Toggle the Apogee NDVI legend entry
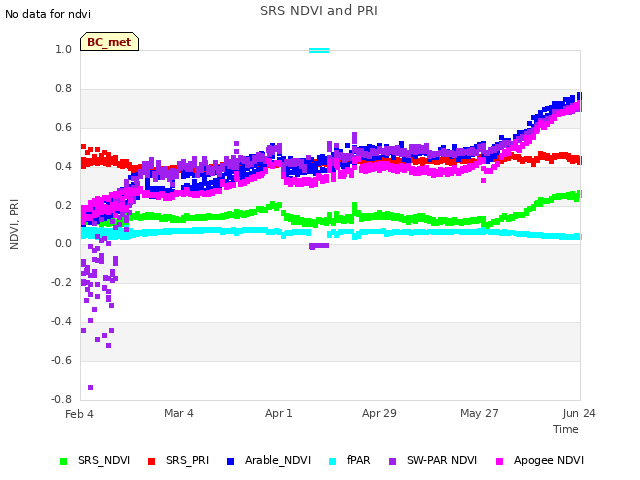Image resolution: width=640 pixels, height=480 pixels. (540, 460)
